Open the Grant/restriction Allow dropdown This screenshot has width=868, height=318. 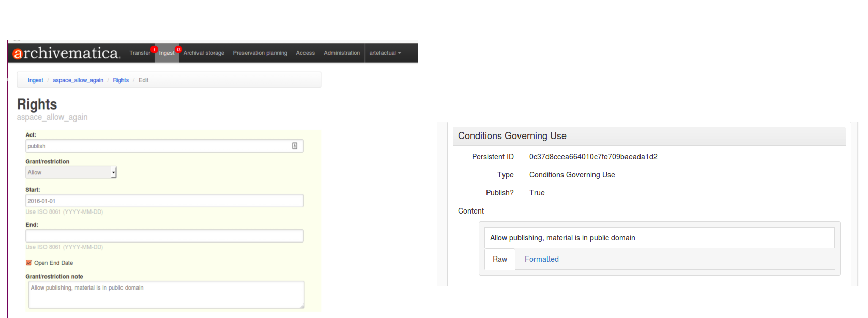(x=71, y=172)
